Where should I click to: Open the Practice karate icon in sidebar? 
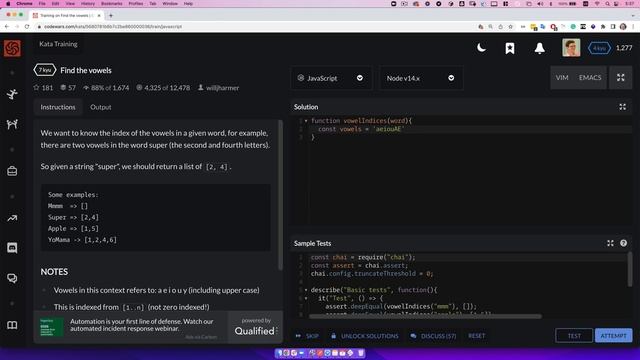[12, 94]
